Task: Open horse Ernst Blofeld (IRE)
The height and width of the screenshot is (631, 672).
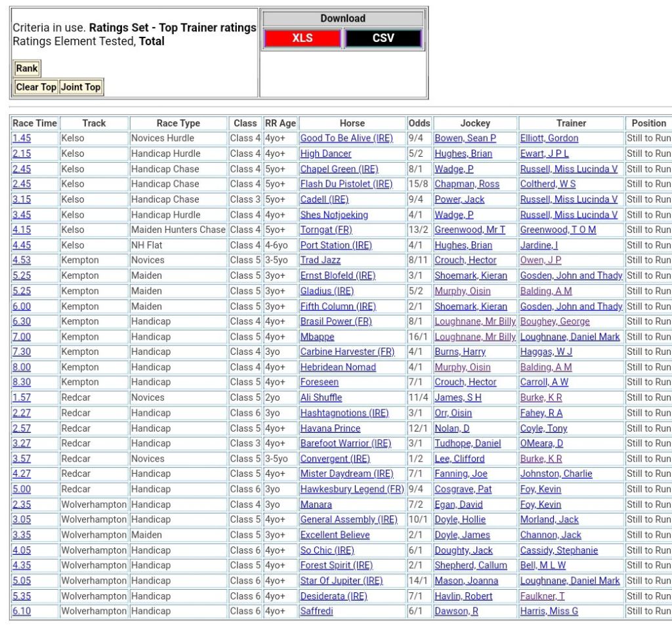Action: pyautogui.click(x=337, y=275)
